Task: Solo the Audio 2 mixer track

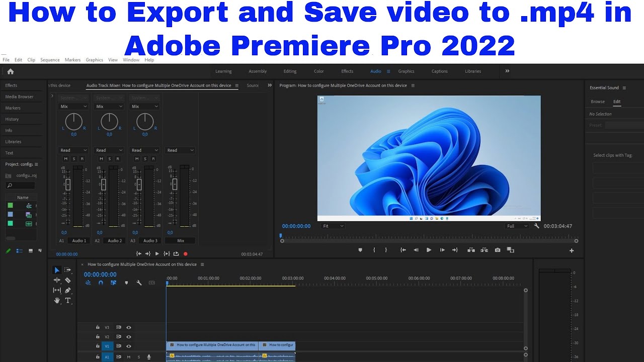Action: point(109,159)
